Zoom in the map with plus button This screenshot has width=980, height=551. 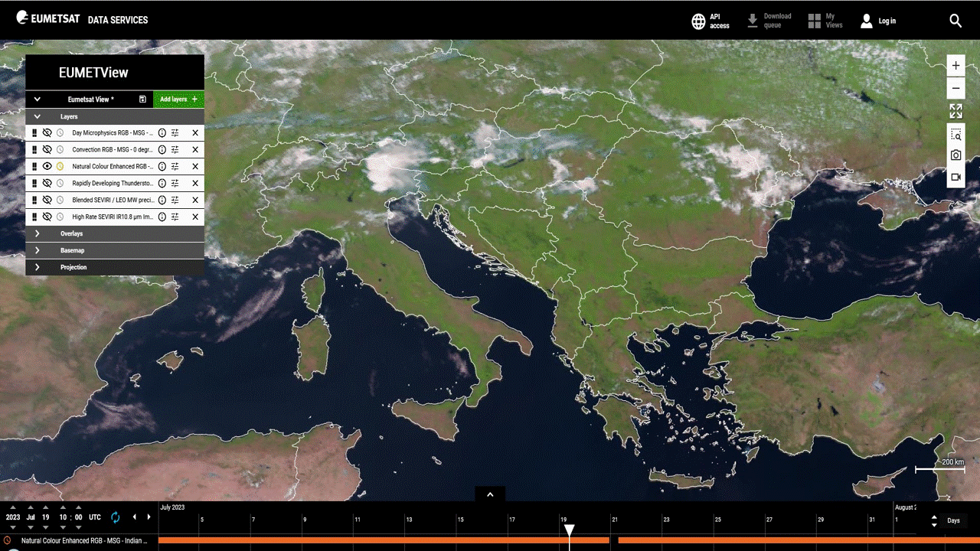pyautogui.click(x=955, y=66)
